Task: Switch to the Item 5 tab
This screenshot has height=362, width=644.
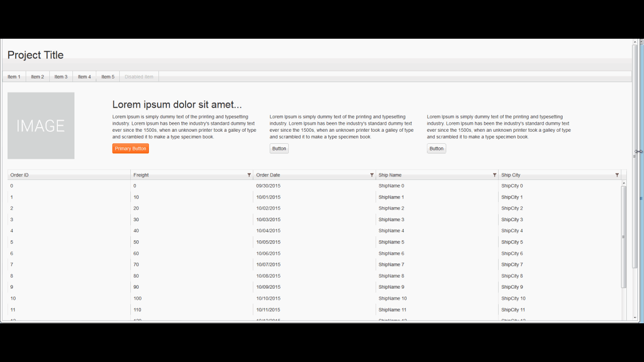Action: click(x=108, y=76)
